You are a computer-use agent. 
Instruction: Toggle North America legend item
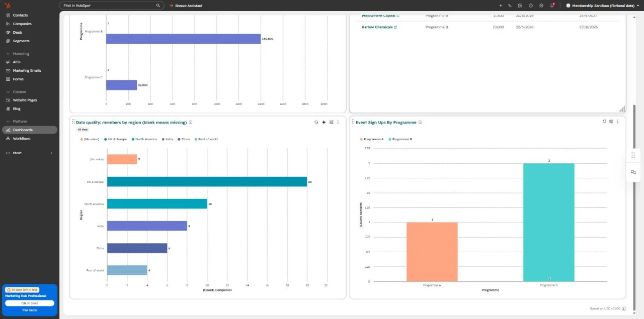(144, 139)
